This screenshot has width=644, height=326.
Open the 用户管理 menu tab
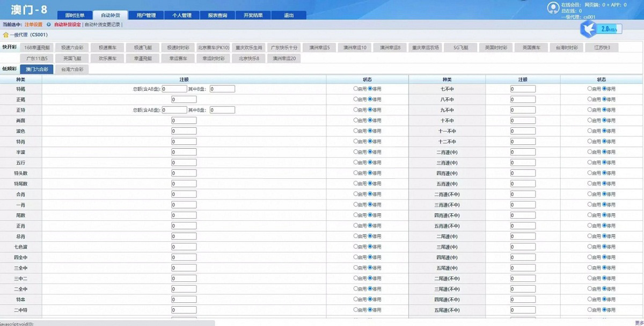[x=146, y=16]
